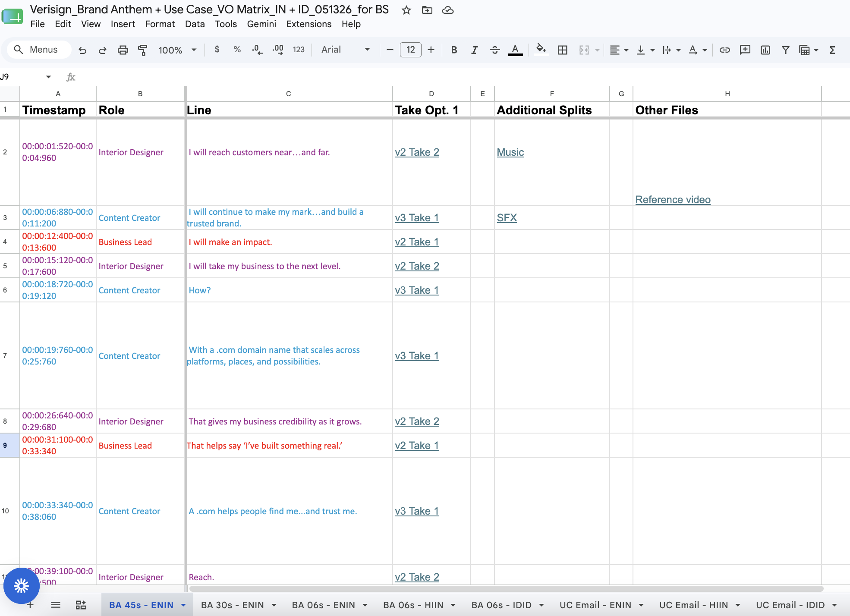850x616 pixels.
Task: Open the File menu
Action: (x=38, y=24)
